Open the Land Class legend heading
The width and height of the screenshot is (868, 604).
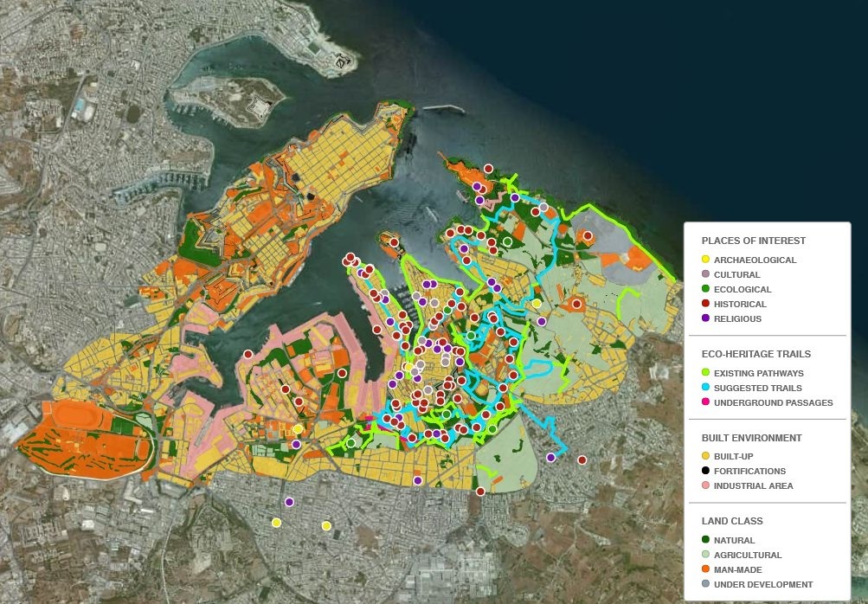click(732, 521)
